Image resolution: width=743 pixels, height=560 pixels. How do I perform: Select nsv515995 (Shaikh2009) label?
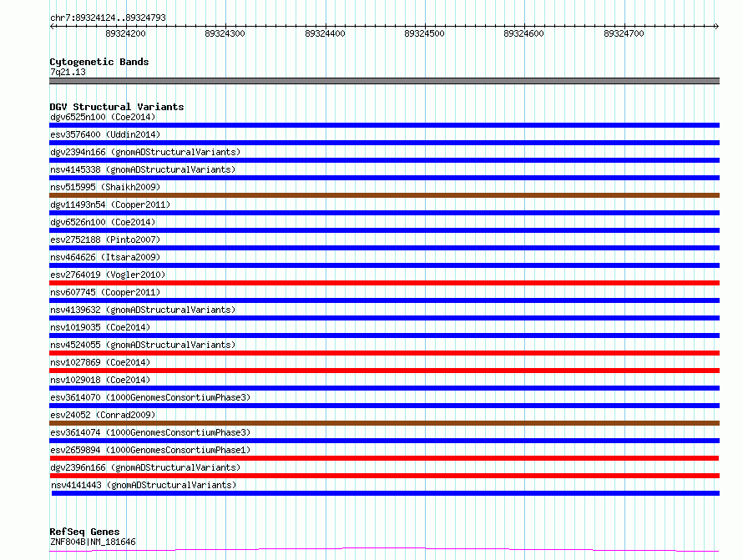tap(105, 187)
